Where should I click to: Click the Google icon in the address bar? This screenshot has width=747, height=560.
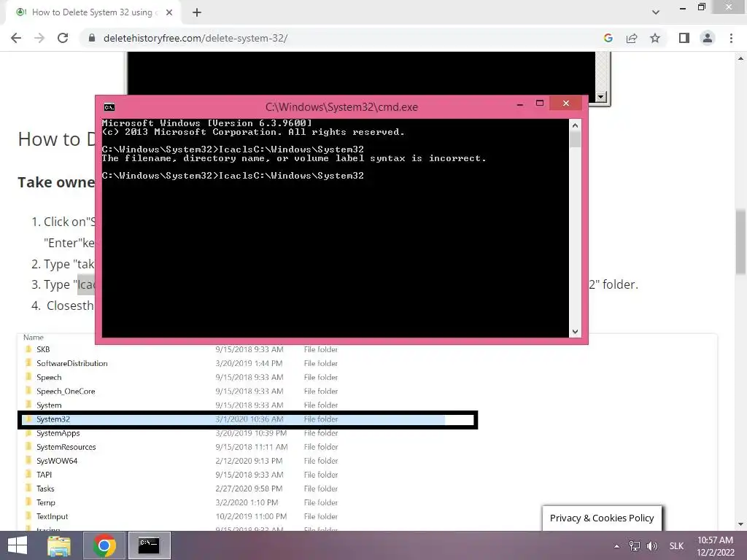(x=608, y=38)
